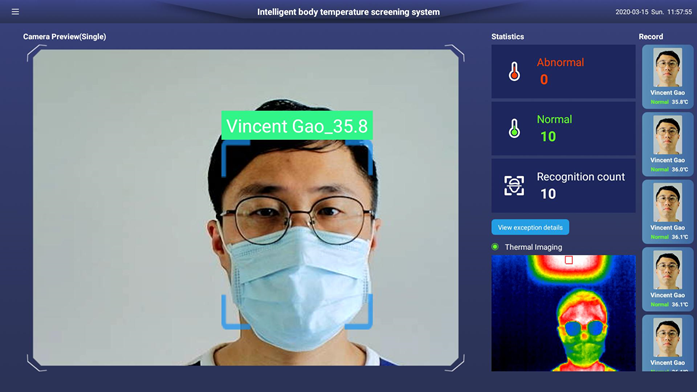Open the partially visible bottom record card
Viewport: 697px width, 392px height.
pyautogui.click(x=667, y=343)
